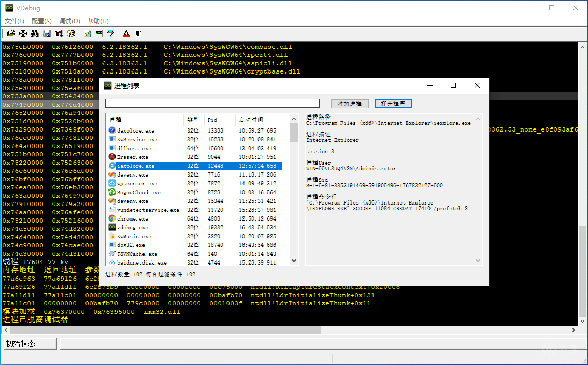
Task: Click the process list scroll down arrow
Action: pos(294,261)
